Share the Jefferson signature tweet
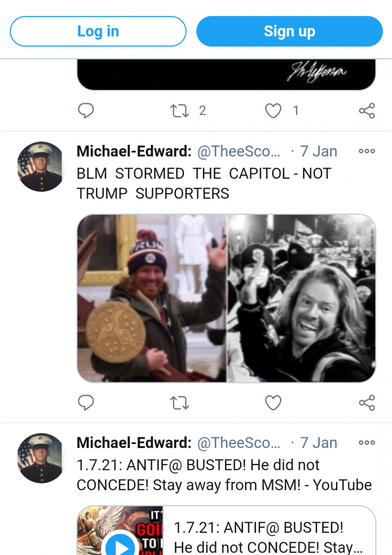Image resolution: width=392 pixels, height=555 pixels. click(367, 110)
